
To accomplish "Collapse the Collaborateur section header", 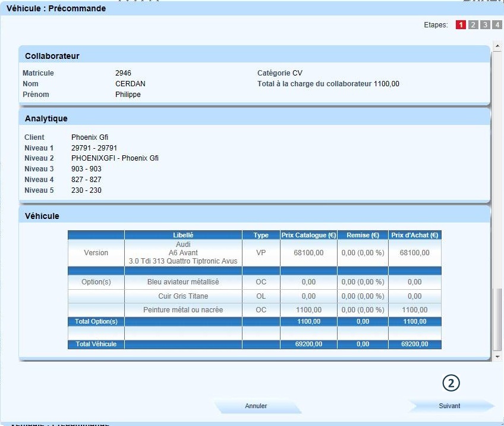I will pos(254,56).
